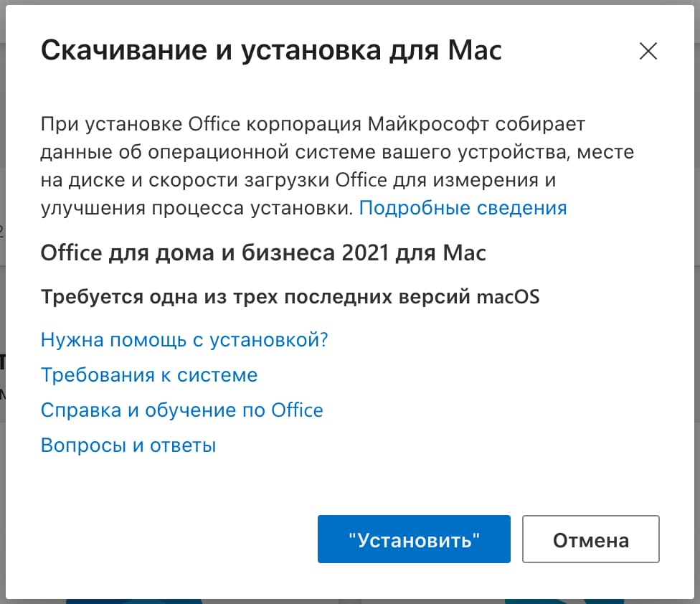This screenshot has width=700, height=604.
Task: Click heading "Office для дома и бизнеса 2021"
Action: coord(262,253)
